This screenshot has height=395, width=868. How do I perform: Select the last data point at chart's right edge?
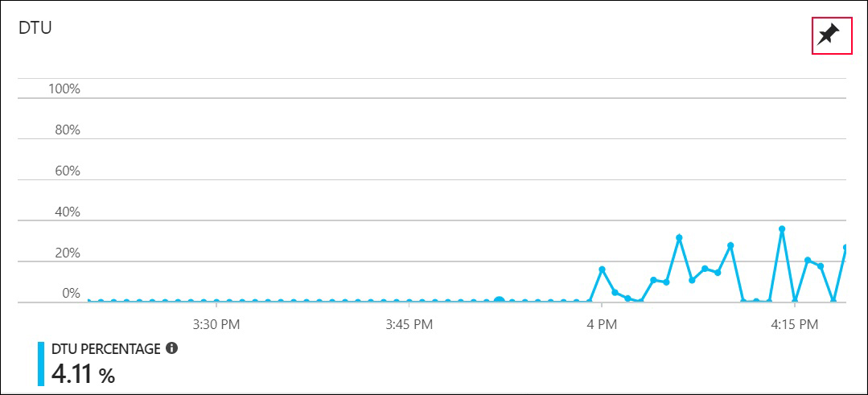(x=845, y=248)
